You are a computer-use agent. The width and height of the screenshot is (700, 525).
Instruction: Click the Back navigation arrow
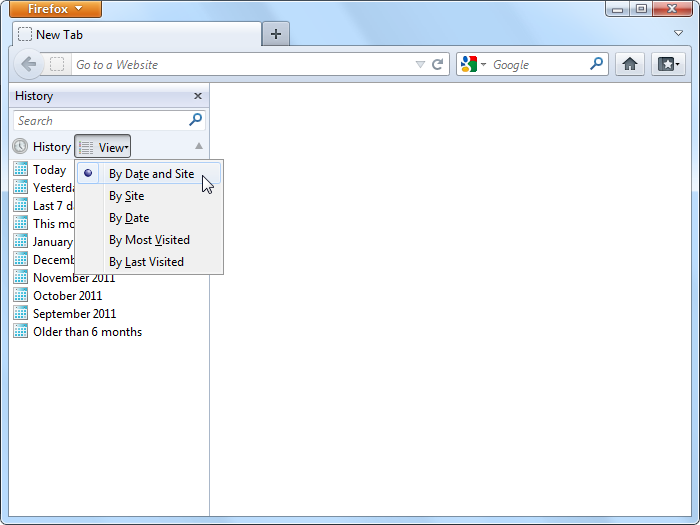tap(28, 64)
